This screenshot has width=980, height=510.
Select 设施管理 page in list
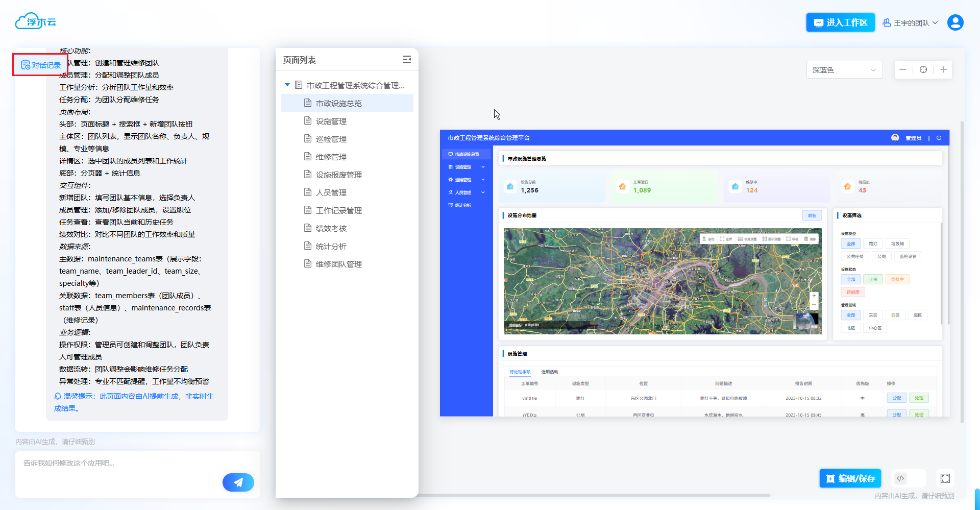(331, 121)
